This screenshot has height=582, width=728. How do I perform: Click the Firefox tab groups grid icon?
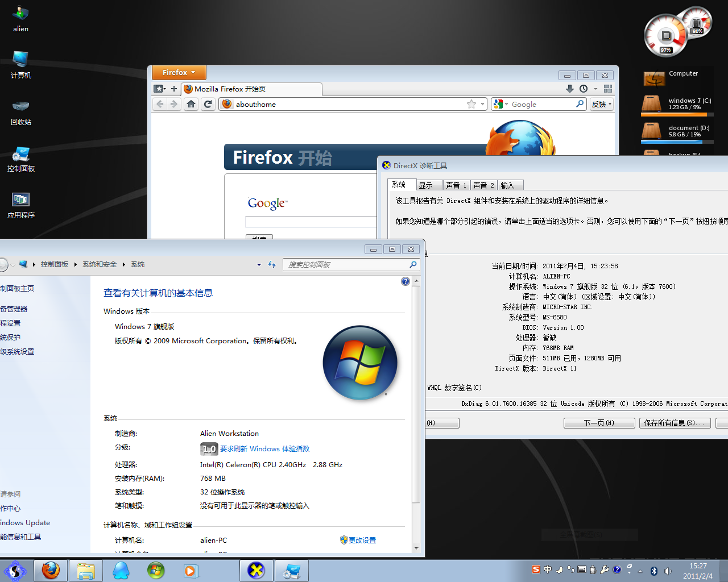[x=608, y=89]
